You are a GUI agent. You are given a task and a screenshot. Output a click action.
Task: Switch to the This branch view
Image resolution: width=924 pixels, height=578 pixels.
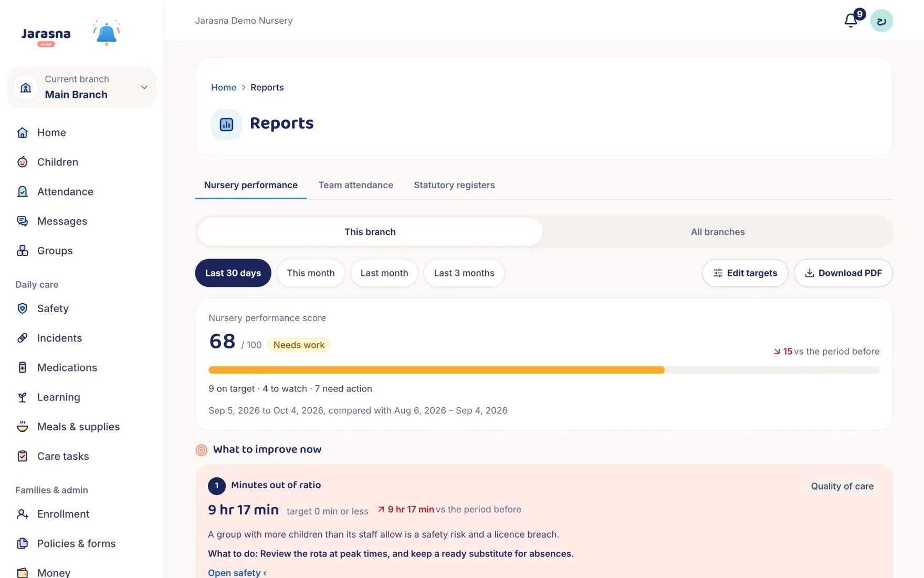tap(370, 232)
